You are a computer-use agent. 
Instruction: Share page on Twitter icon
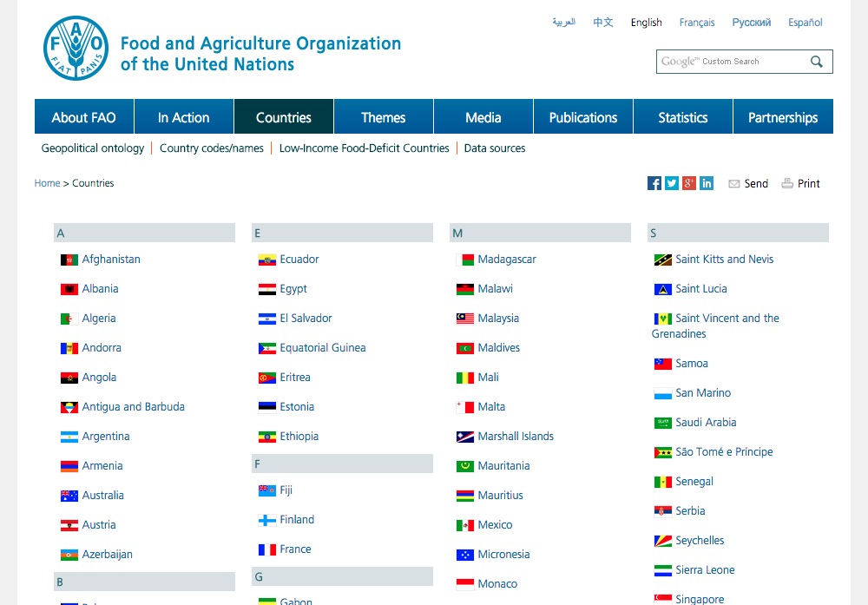tap(672, 183)
